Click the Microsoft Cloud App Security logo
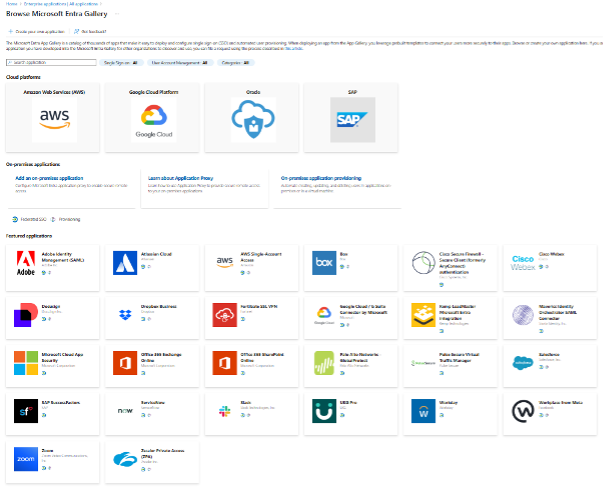This screenshot has height=488, width=604. pyautogui.click(x=26, y=363)
